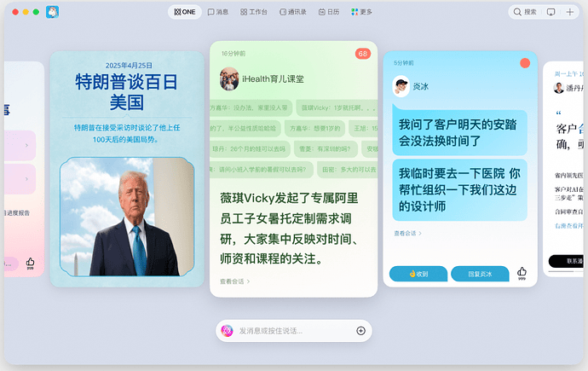Image resolution: width=588 pixels, height=371 pixels.
Task: Open the 消息 tab
Action: click(218, 12)
